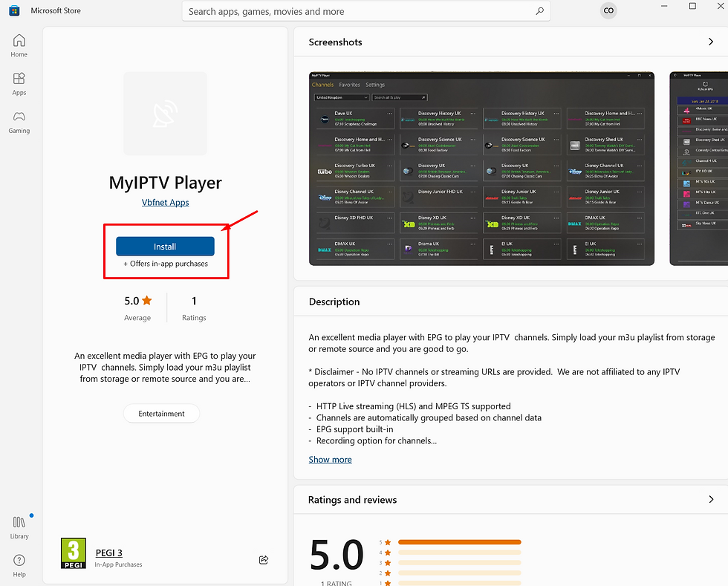Open the PEGI 3 rating link
Screen dimensions: 728x586
pyautogui.click(x=109, y=553)
